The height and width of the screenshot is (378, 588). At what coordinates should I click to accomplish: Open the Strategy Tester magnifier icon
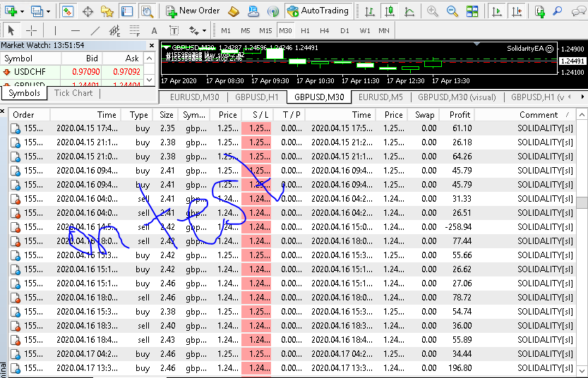147,11
